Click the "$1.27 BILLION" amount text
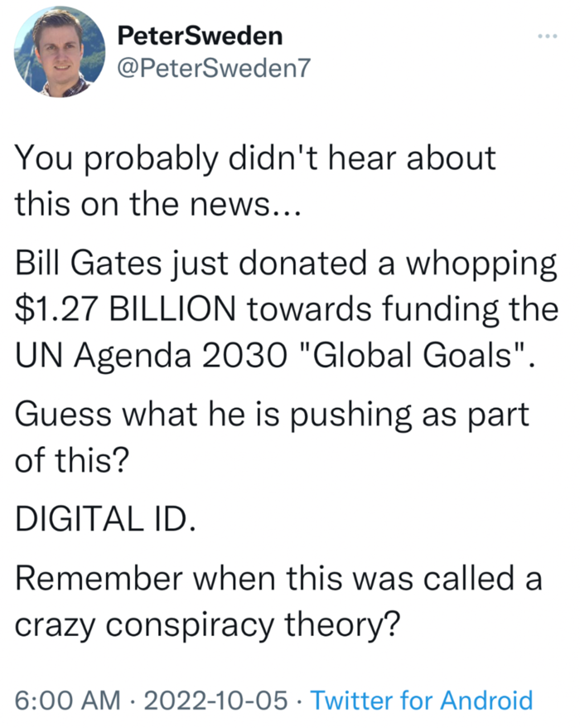 125,309
